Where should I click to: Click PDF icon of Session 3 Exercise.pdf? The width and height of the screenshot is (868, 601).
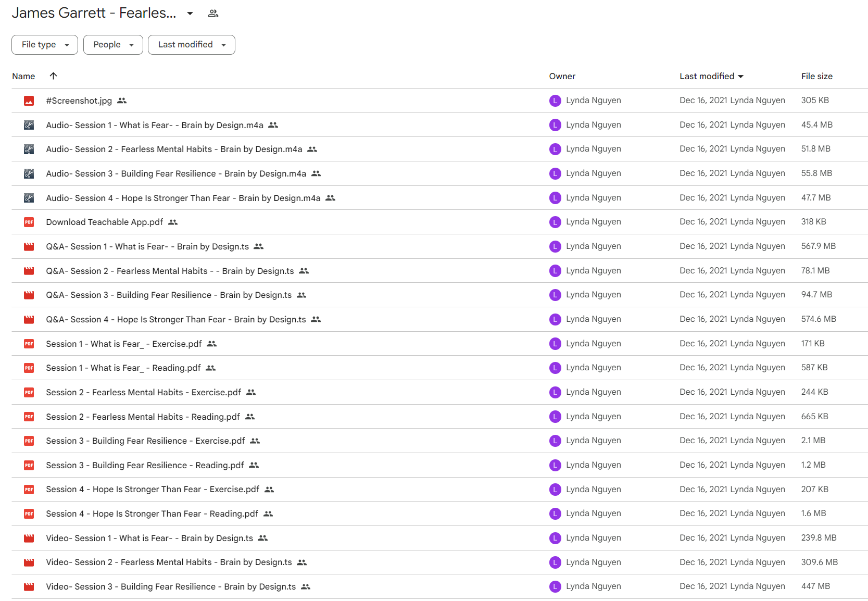(x=29, y=441)
